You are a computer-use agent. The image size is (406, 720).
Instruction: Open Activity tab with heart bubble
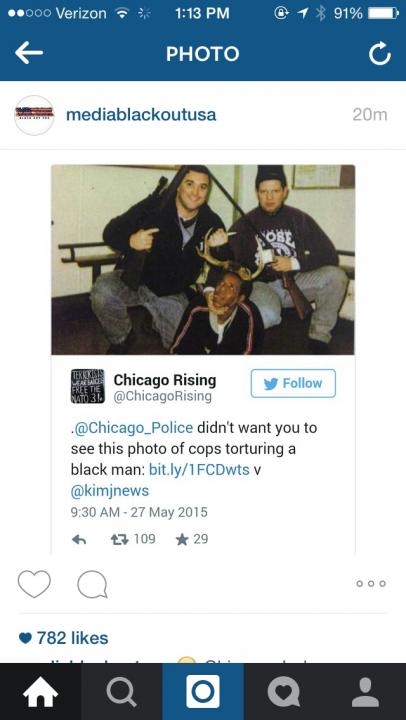click(284, 692)
